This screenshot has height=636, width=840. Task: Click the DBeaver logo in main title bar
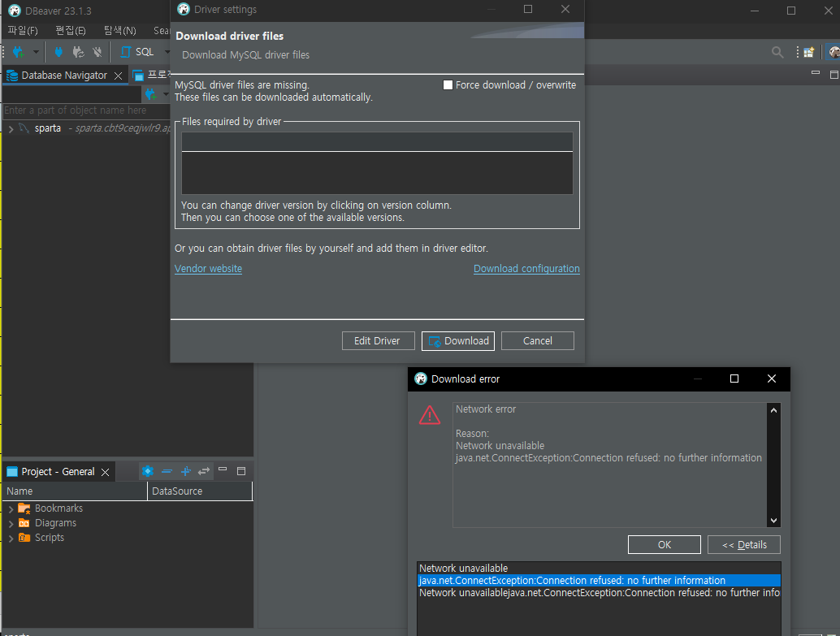(x=15, y=11)
